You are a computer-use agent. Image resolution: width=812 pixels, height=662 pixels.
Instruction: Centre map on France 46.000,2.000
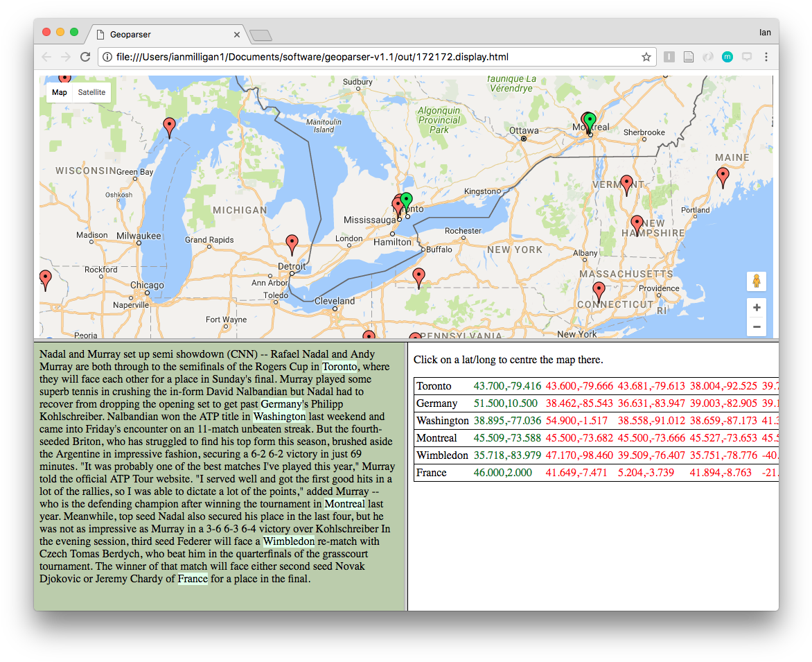click(502, 473)
